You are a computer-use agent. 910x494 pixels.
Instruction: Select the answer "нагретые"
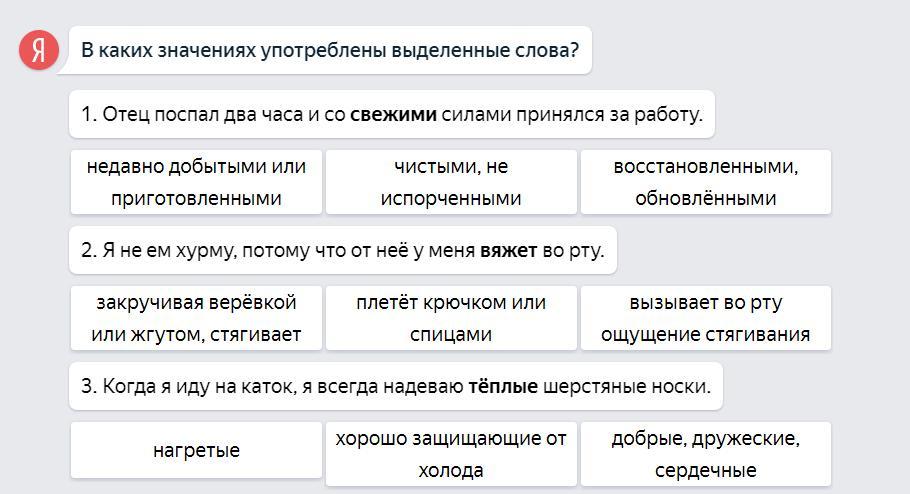(x=196, y=451)
